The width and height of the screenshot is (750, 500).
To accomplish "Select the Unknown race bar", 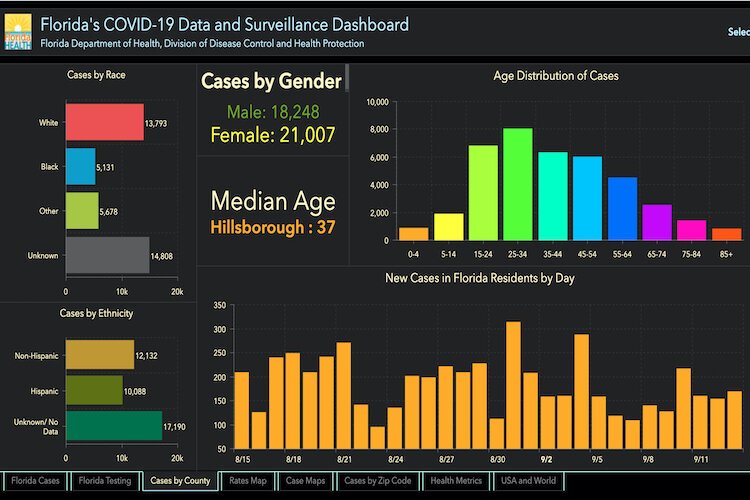I will coord(108,255).
